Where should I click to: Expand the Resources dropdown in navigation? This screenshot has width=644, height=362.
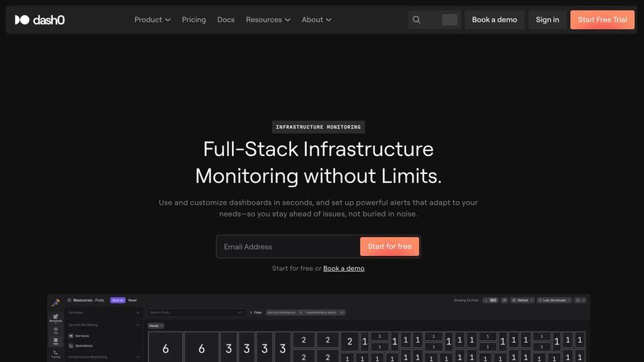point(268,19)
